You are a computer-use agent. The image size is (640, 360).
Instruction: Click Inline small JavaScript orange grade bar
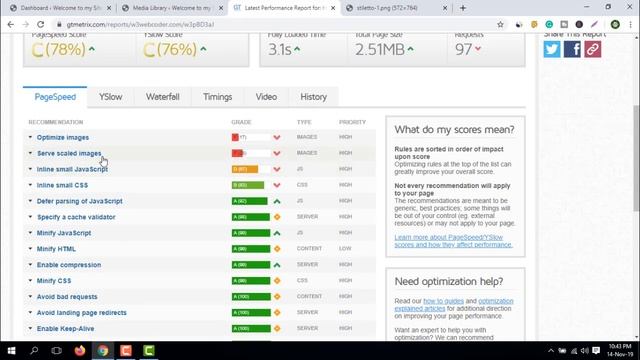pos(245,169)
